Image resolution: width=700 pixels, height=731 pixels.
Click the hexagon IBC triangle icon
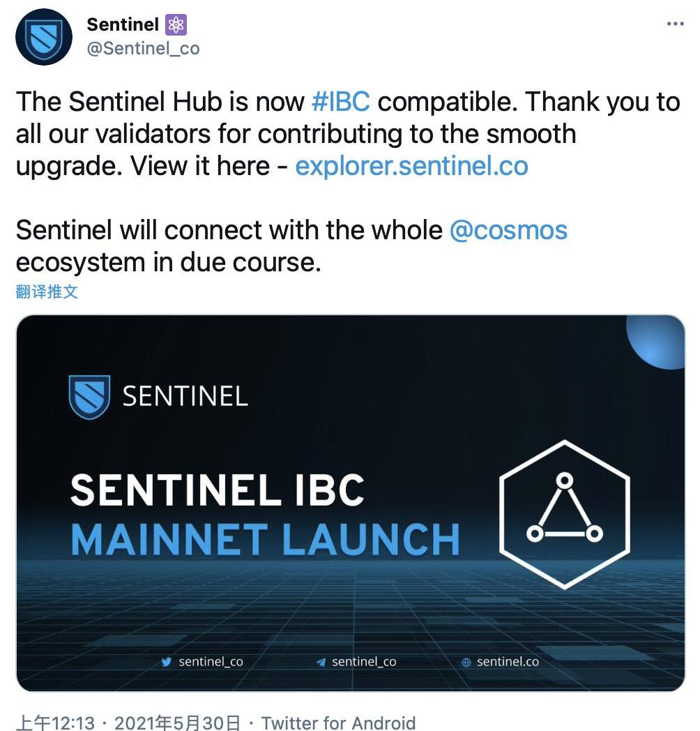tap(565, 513)
